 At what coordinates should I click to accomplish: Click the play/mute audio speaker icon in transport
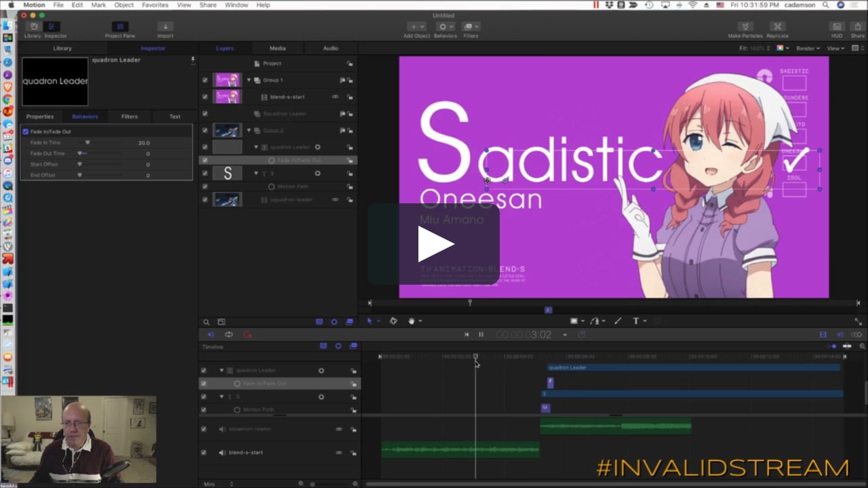point(210,334)
